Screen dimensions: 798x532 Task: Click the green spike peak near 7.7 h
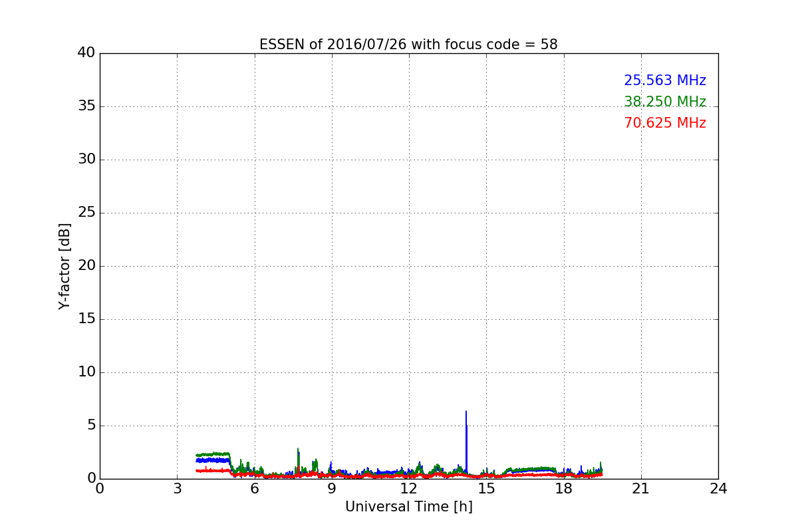click(298, 449)
